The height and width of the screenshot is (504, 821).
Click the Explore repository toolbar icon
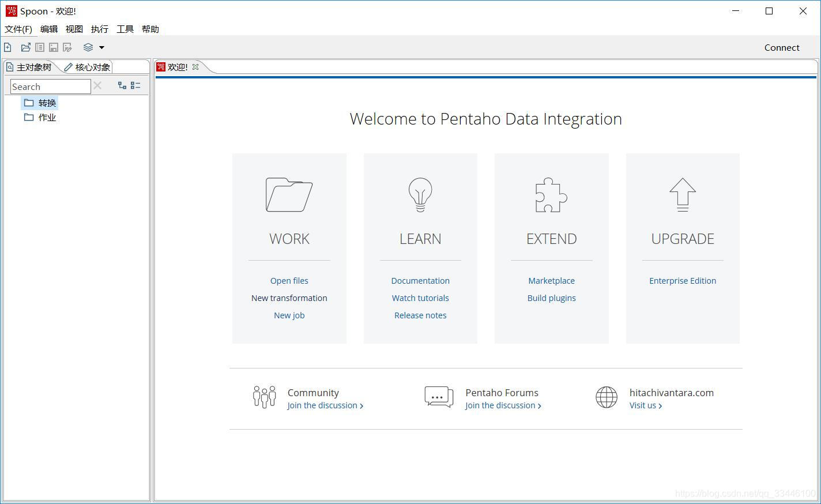click(40, 47)
